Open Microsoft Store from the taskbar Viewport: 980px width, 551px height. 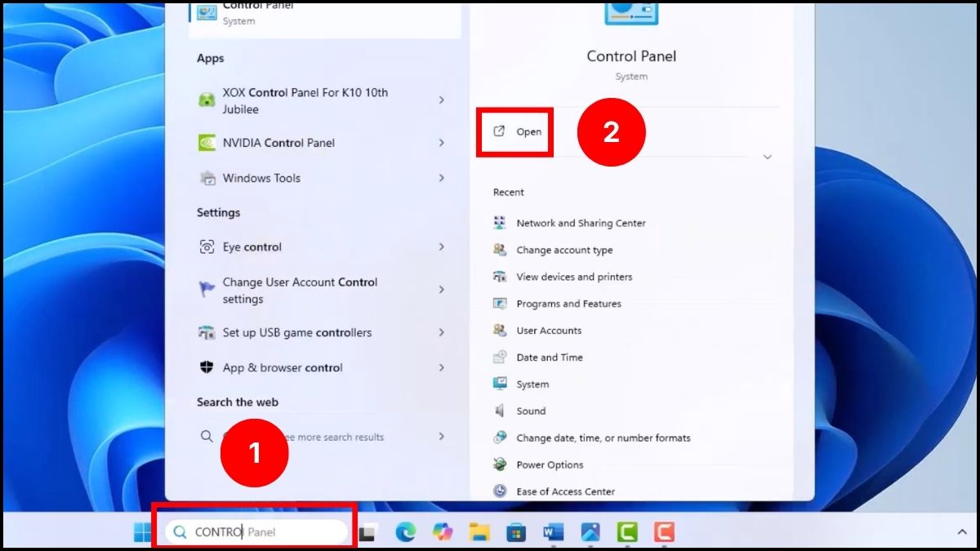[516, 532]
